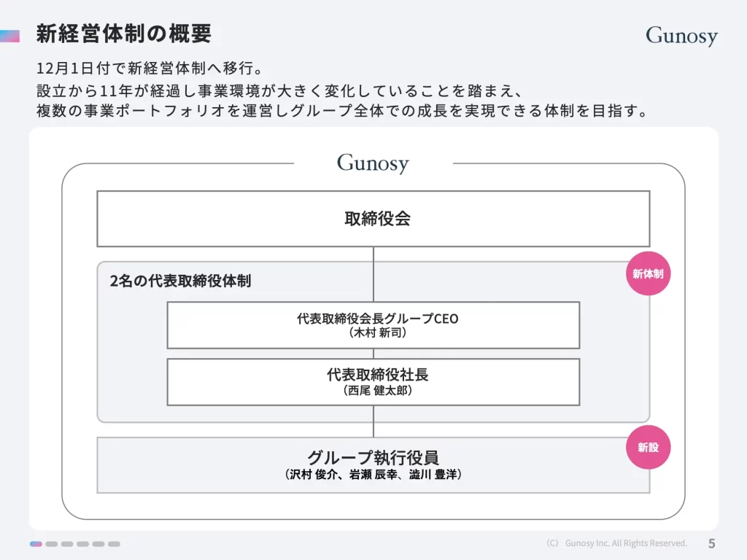The image size is (747, 560).
Task: Click the page number 5
Action: pos(711,543)
